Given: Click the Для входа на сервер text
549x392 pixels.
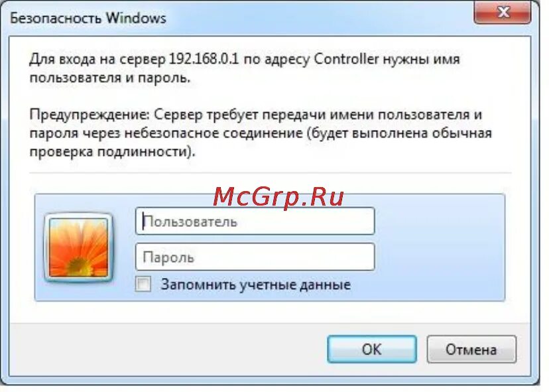Looking at the screenshot, I should coord(97,59).
